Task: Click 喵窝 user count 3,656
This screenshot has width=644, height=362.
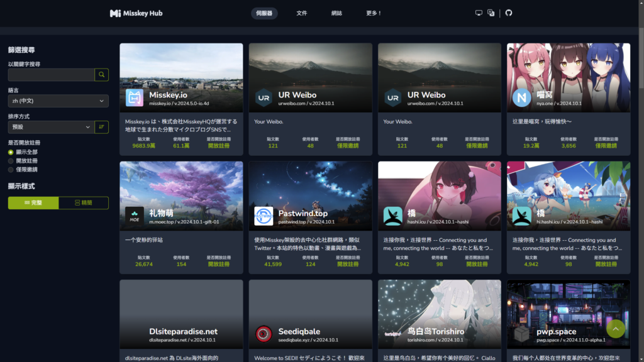Action: click(569, 146)
